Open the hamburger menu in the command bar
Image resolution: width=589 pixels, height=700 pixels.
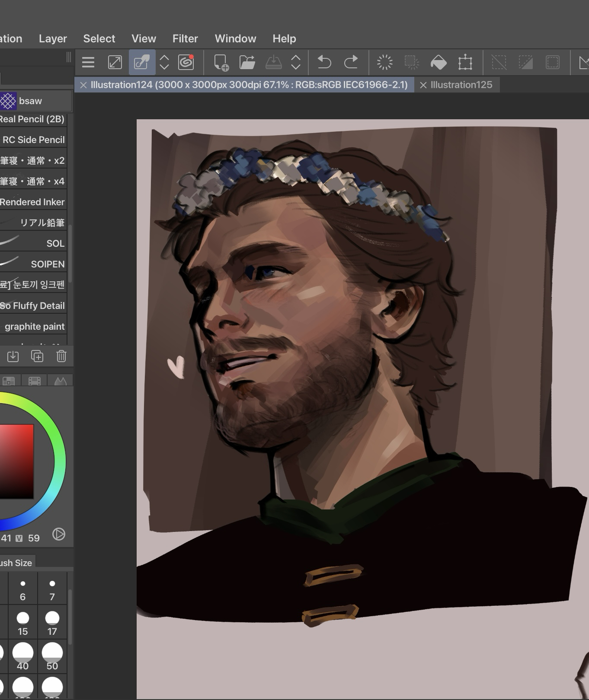pyautogui.click(x=88, y=63)
